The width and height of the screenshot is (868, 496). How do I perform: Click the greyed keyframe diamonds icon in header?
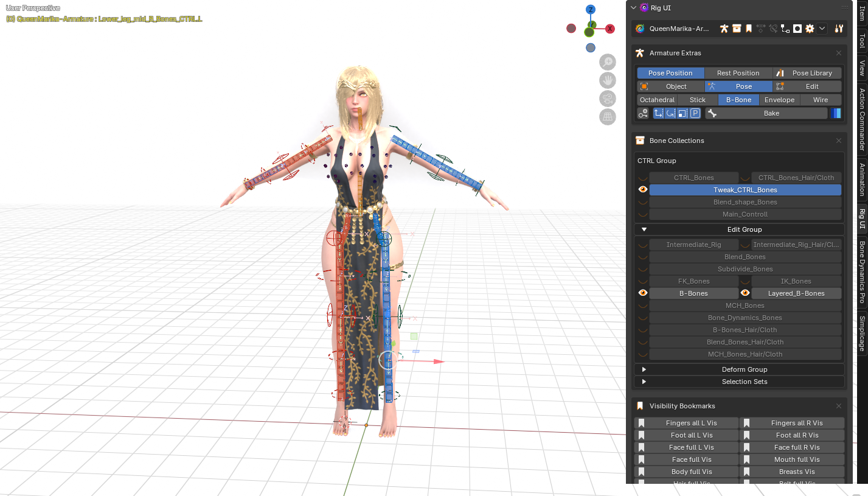(761, 29)
